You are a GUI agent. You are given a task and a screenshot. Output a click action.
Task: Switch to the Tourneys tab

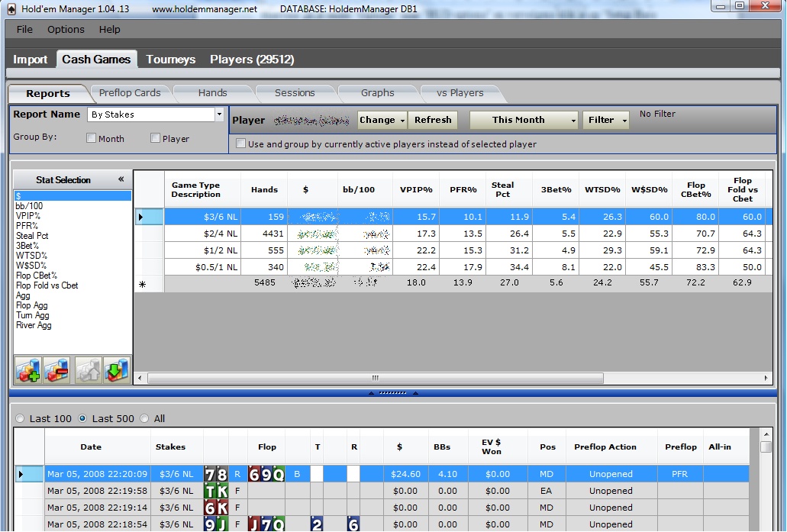(171, 60)
